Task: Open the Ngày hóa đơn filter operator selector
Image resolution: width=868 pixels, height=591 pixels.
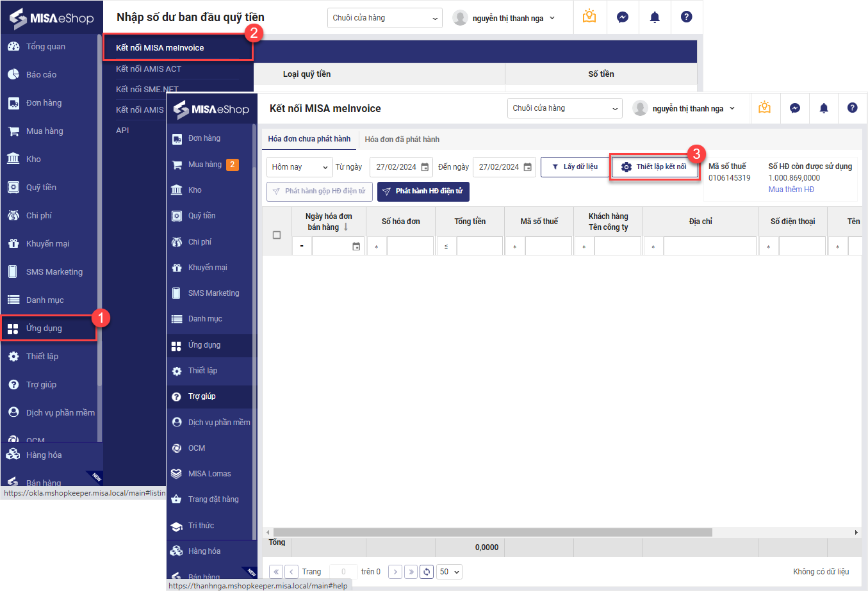Action: coord(302,247)
